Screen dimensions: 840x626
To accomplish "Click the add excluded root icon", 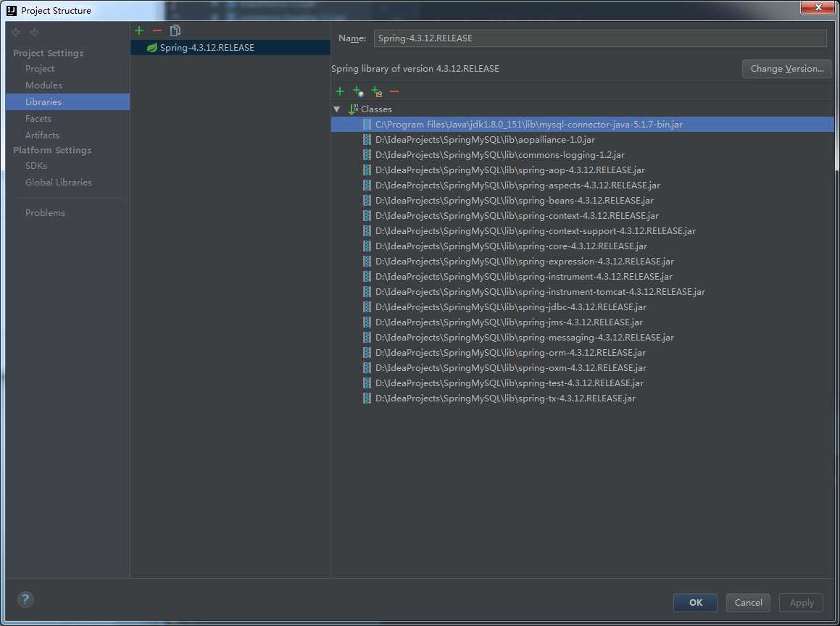I will [x=377, y=91].
